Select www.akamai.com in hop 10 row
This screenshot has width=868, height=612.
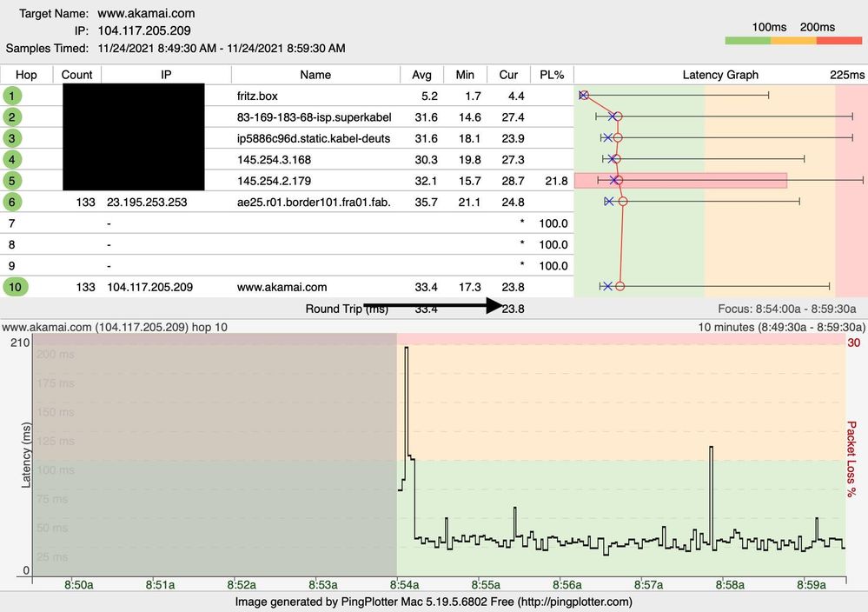pyautogui.click(x=282, y=287)
